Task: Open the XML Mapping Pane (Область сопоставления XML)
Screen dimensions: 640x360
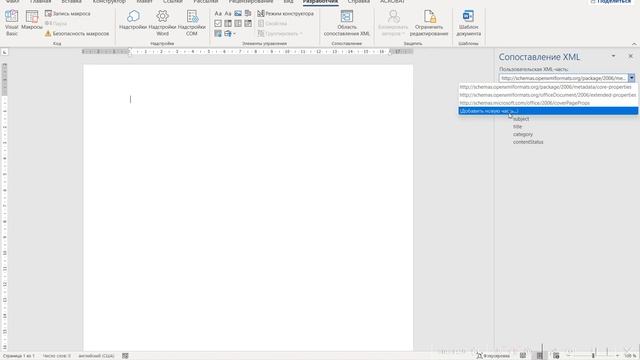Action: point(347,23)
